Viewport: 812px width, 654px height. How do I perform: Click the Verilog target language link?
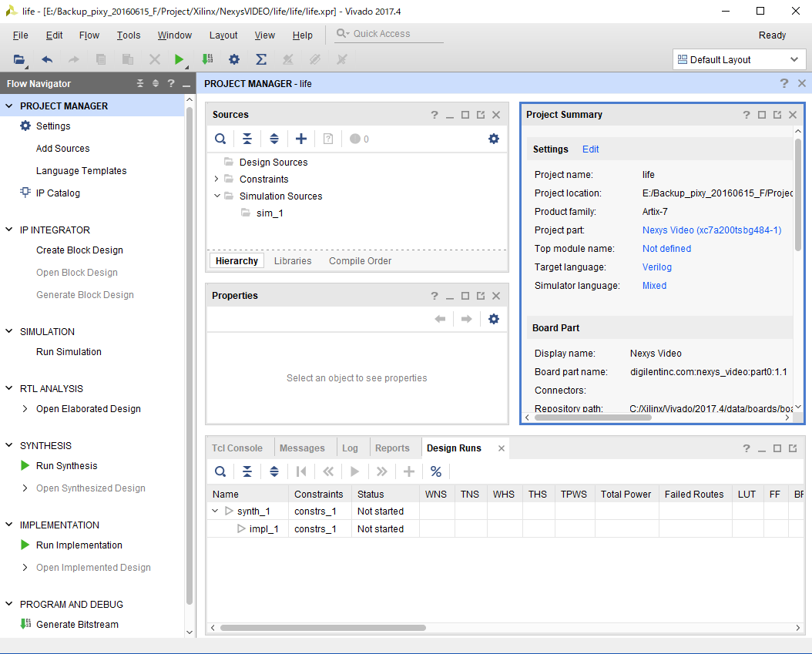pyautogui.click(x=656, y=267)
